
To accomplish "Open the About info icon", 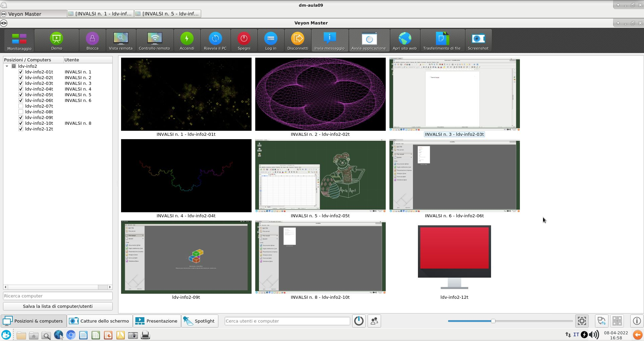I will pos(637,321).
